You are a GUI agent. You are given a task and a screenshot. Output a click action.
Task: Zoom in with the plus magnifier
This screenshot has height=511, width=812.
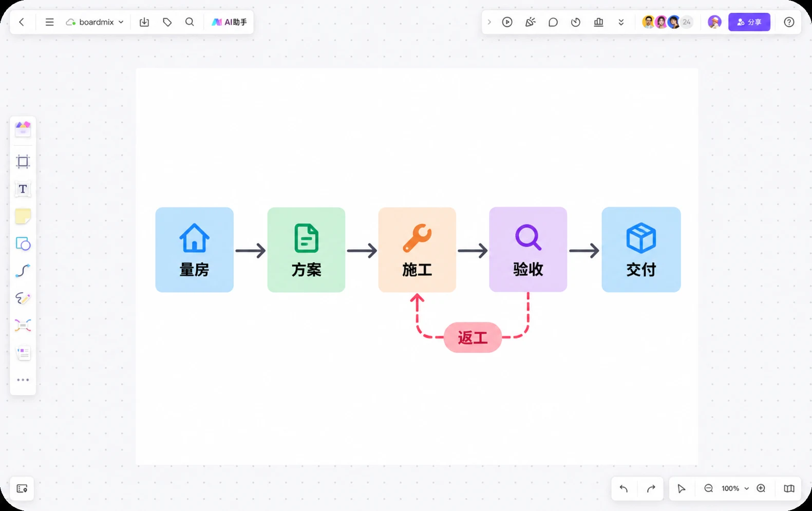[x=761, y=488]
